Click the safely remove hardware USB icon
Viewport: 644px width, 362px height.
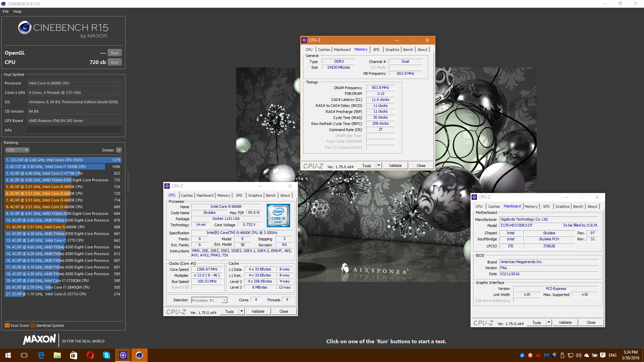coord(562,355)
